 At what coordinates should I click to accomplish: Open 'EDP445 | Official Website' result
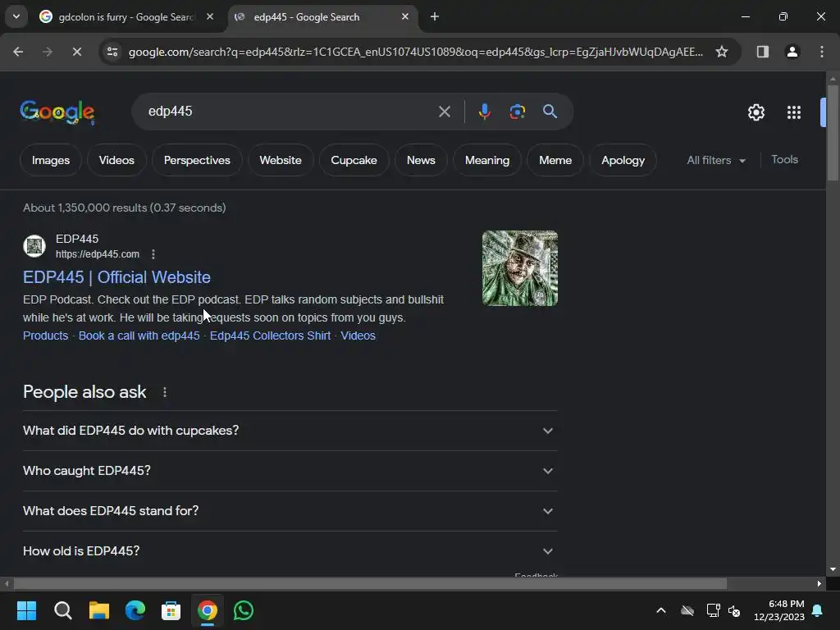116,277
